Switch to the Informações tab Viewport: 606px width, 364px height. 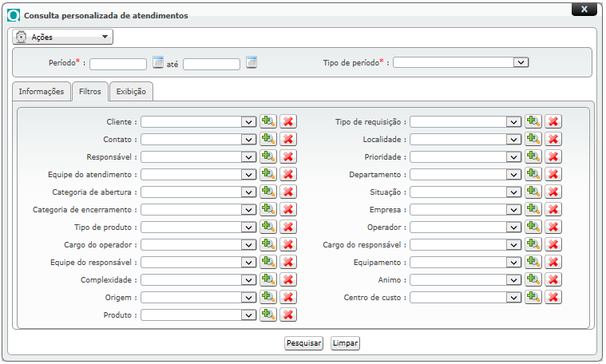click(x=42, y=92)
